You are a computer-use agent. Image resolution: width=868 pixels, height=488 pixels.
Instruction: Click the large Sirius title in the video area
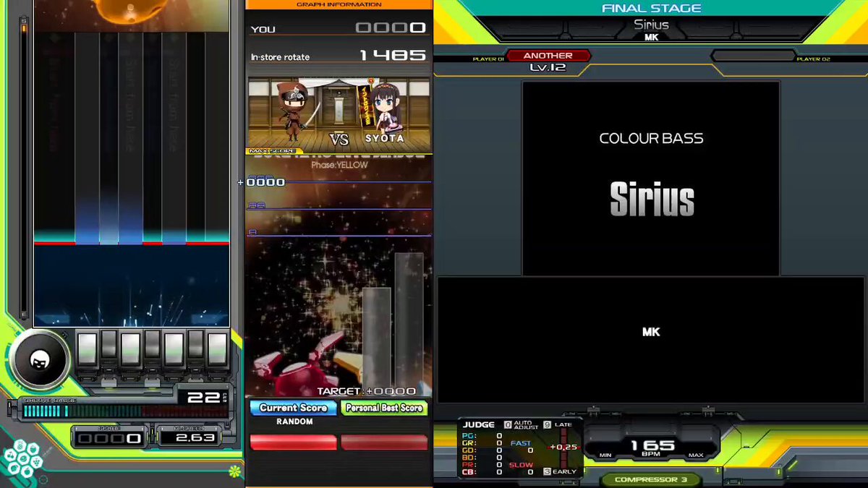652,199
